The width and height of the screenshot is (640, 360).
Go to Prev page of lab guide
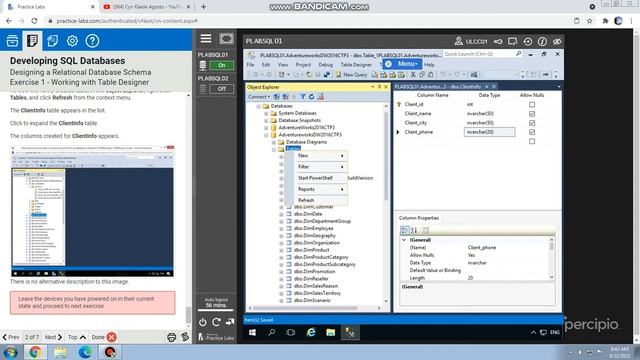point(11,337)
